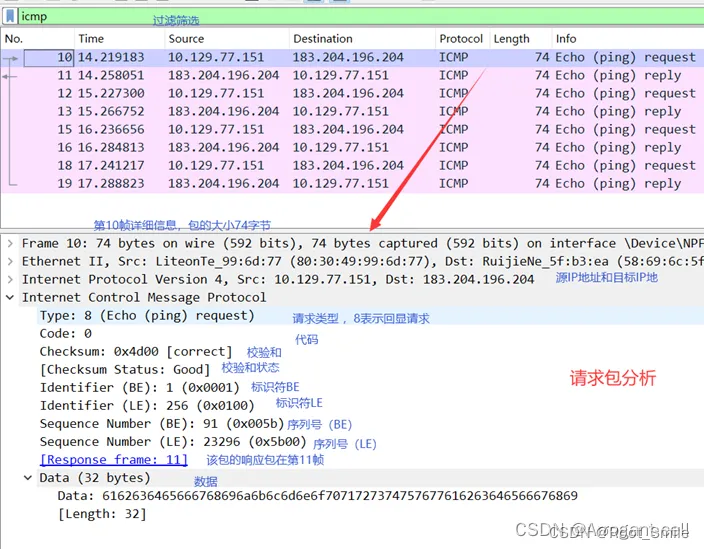This screenshot has width=704, height=549.
Task: Expand Internet Protocol Version 4 node
Action: point(10,279)
